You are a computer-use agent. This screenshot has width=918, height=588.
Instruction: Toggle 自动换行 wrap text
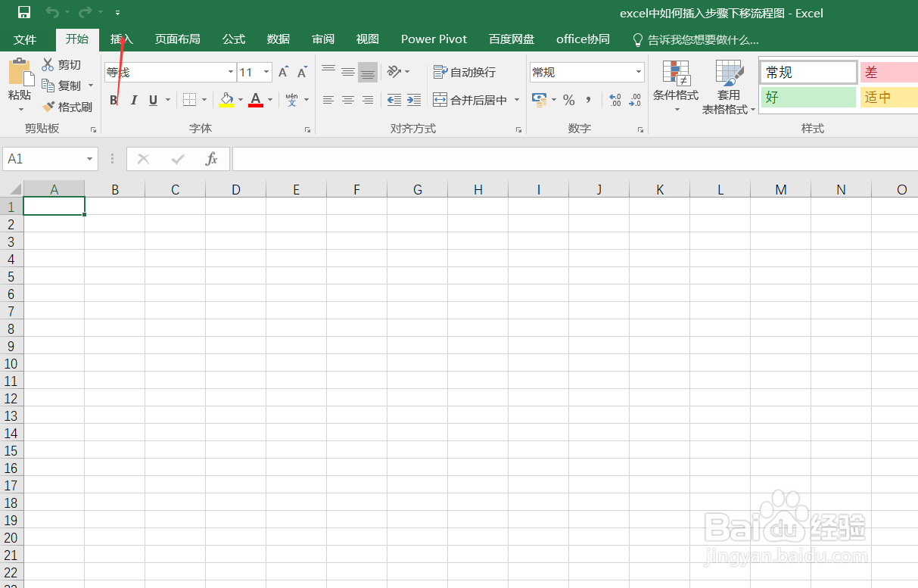pos(465,72)
